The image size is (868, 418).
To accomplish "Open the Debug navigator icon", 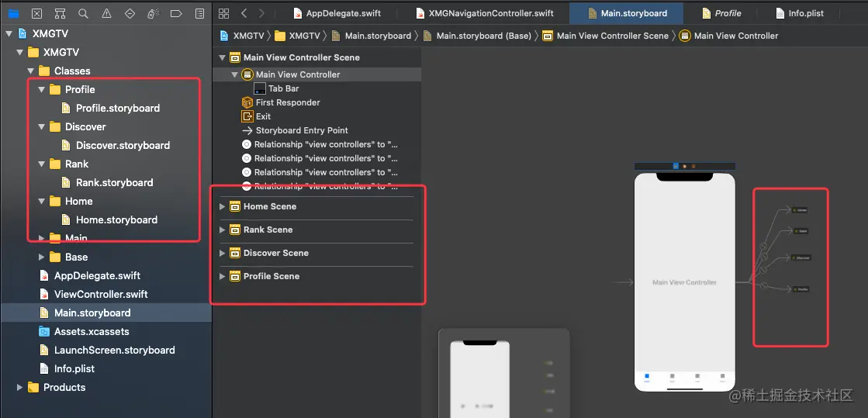I will pos(154,13).
